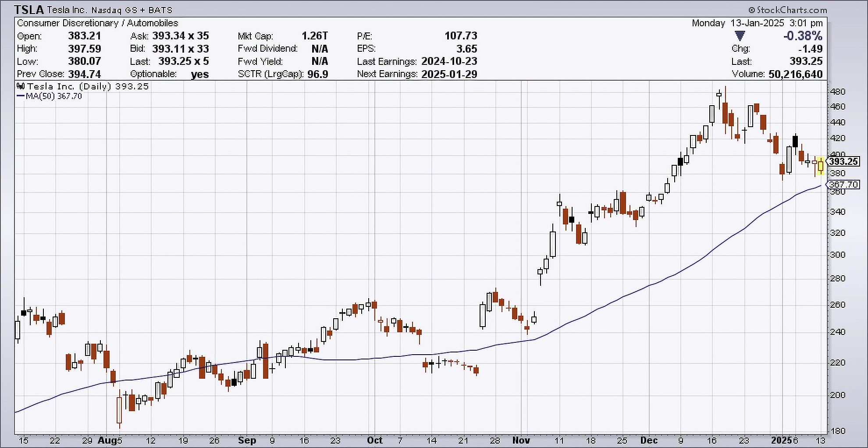Click the Fwd Yield N/A value
868x448 pixels.
(320, 61)
